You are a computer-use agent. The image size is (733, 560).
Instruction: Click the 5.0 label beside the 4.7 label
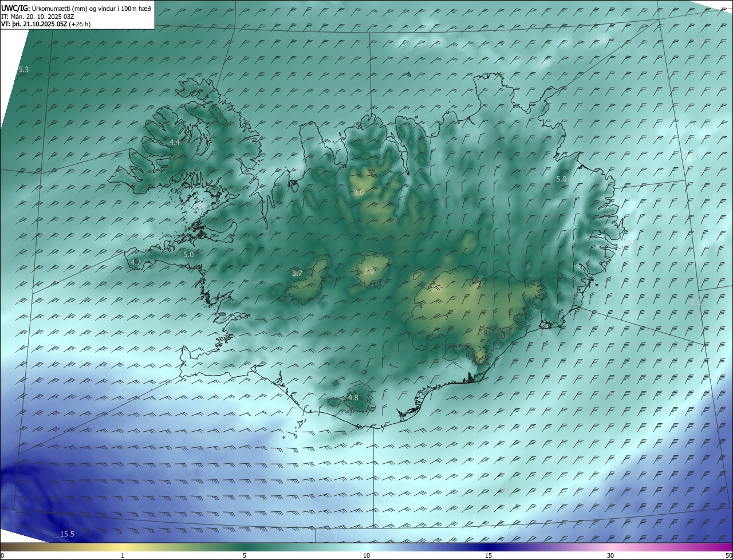tap(188, 254)
